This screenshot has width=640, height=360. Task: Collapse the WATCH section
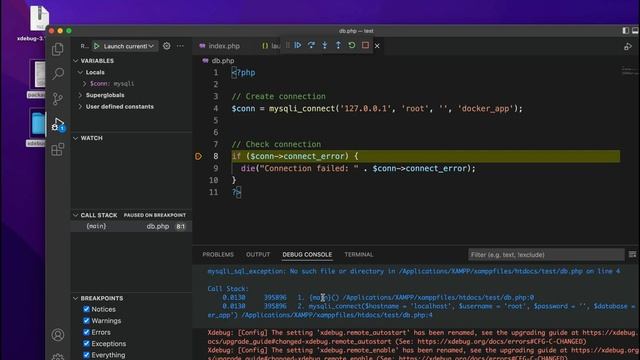[x=91, y=138]
